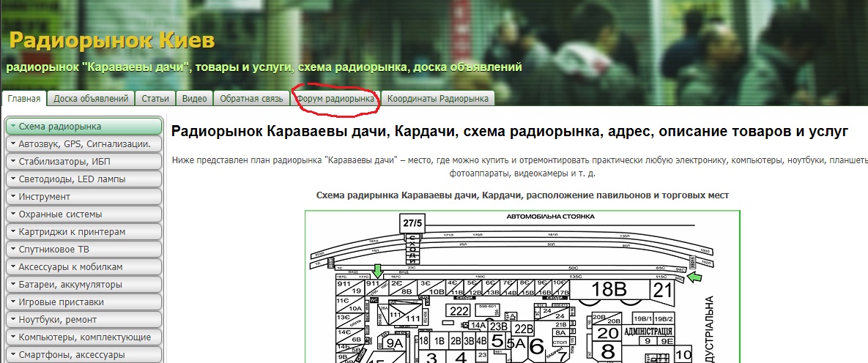Expand Стабилизаторы, ИБП section
Screen dimensions: 868x363
(84, 162)
